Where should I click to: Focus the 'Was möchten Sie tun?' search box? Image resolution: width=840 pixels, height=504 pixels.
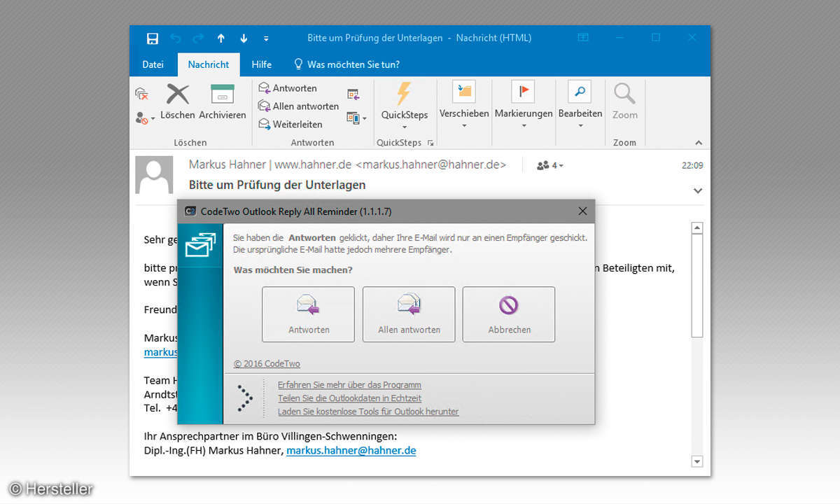[346, 64]
